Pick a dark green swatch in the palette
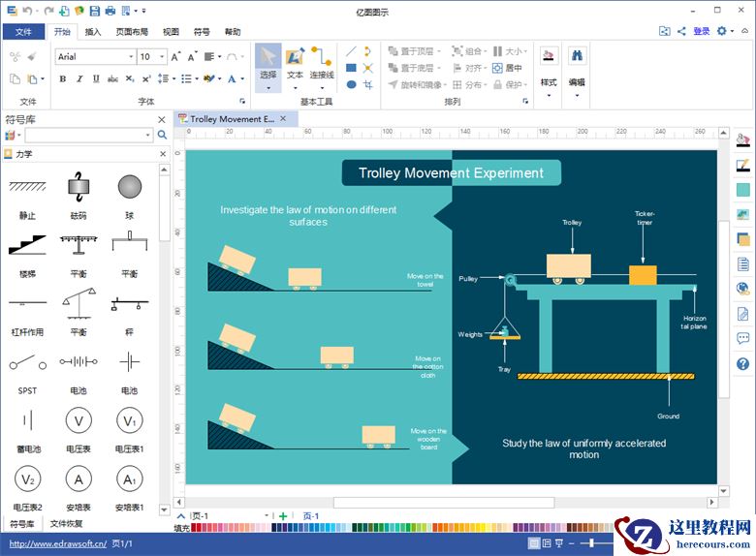 355,528
